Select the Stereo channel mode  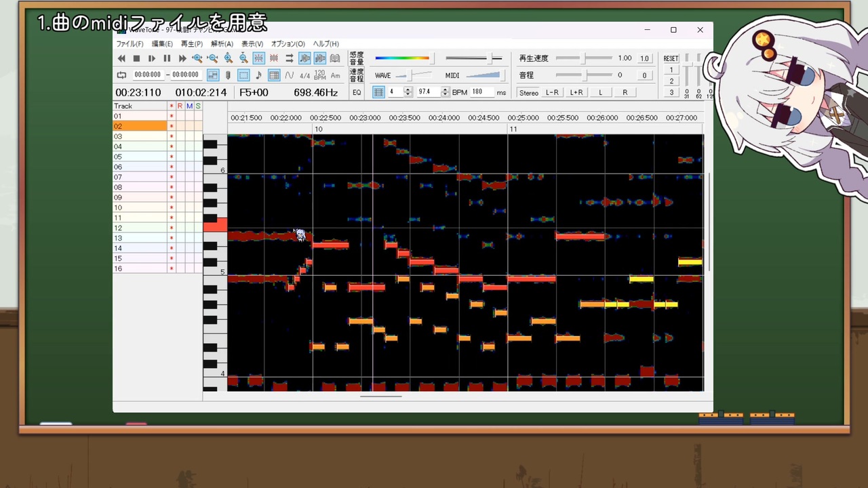(x=529, y=93)
